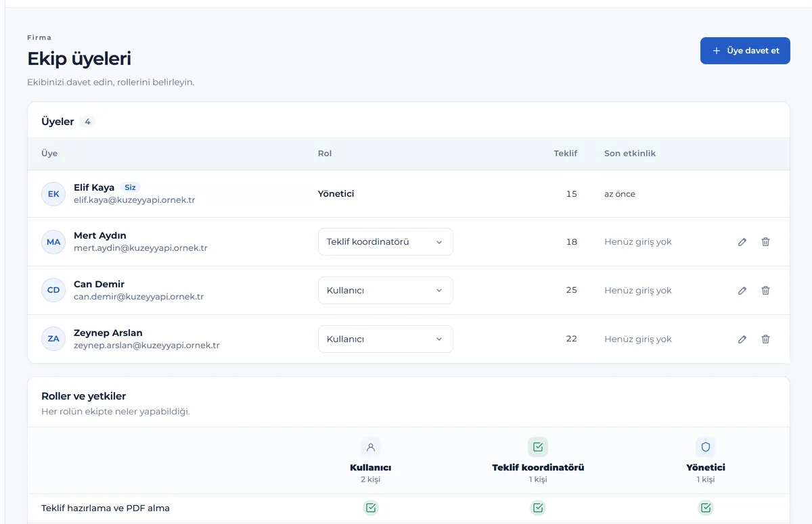Click email can.demir@kuzeyyapi.ornek.tr
This screenshot has height=524, width=812.
coord(139,297)
